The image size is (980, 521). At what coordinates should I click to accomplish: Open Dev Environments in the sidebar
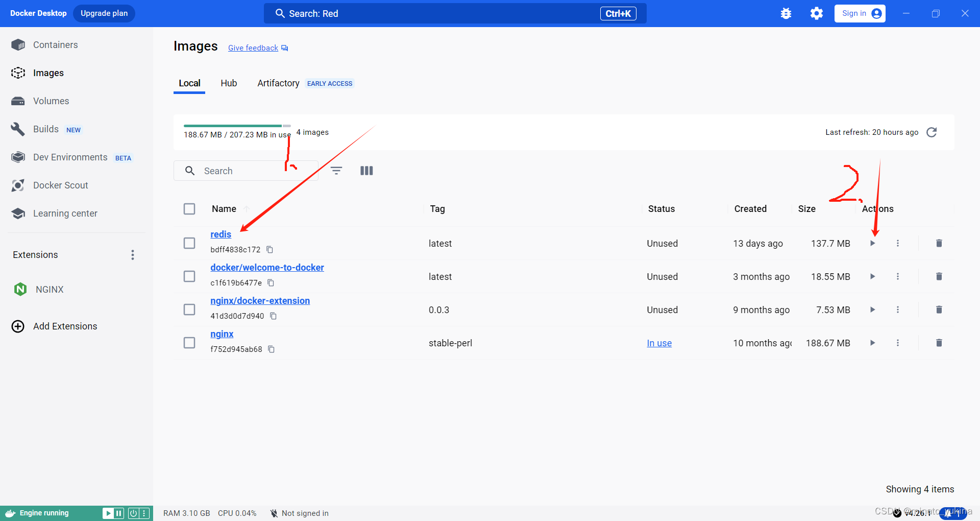[70, 157]
